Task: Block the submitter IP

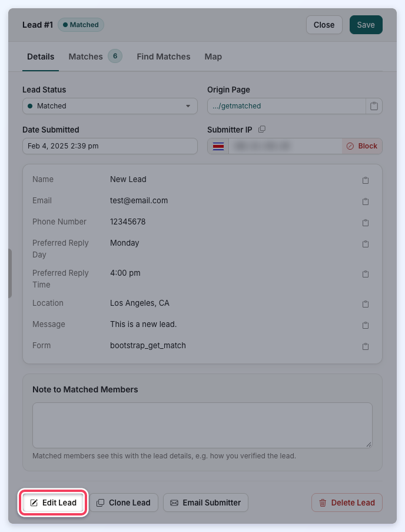Action: (x=362, y=146)
